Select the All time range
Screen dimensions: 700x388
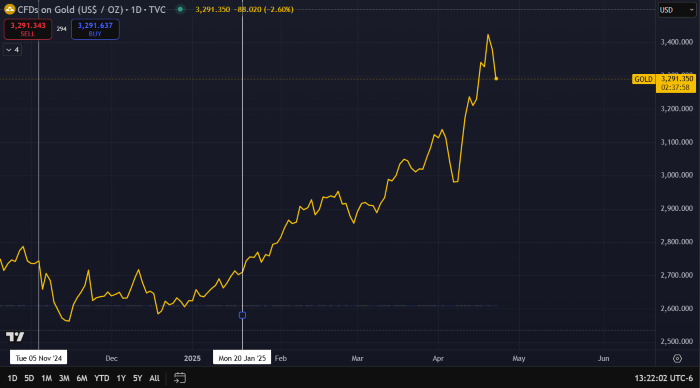[x=154, y=378]
